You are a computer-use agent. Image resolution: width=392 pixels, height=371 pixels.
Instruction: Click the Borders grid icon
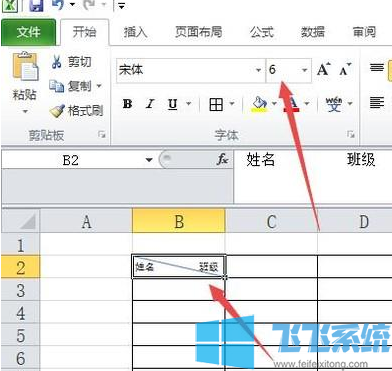click(x=216, y=104)
